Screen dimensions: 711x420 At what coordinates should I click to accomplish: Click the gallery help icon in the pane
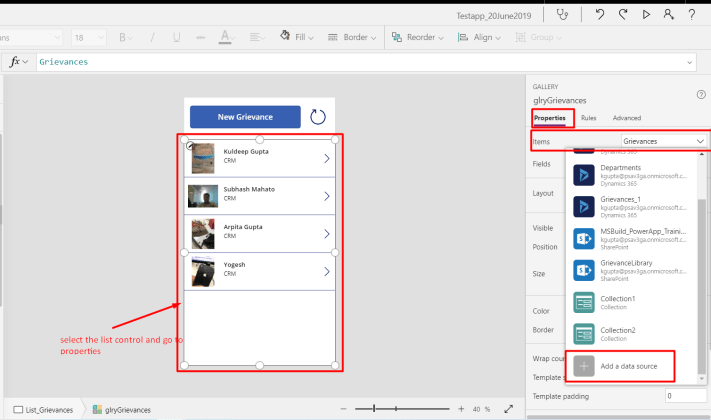click(x=700, y=94)
